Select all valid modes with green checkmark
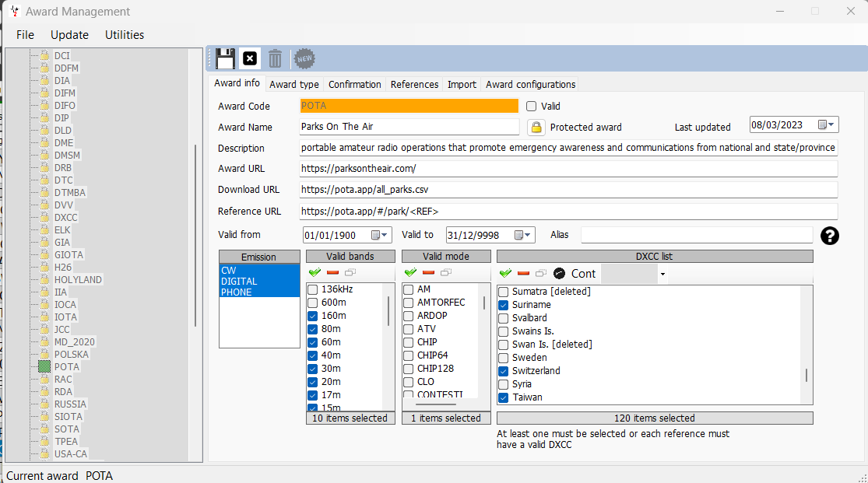 pyautogui.click(x=410, y=272)
